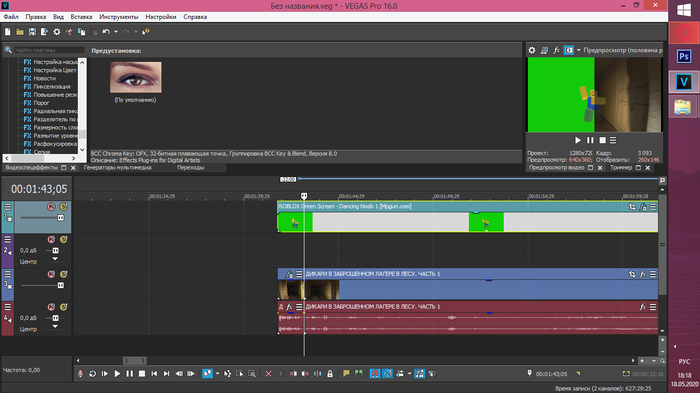
Task: Open event FX on the ROBLOX Green Screen clip
Action: click(643, 207)
